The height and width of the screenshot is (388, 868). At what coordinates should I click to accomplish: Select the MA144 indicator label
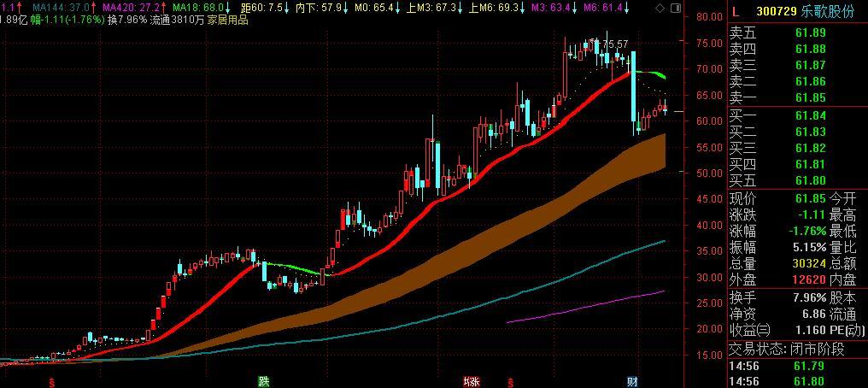point(61,7)
